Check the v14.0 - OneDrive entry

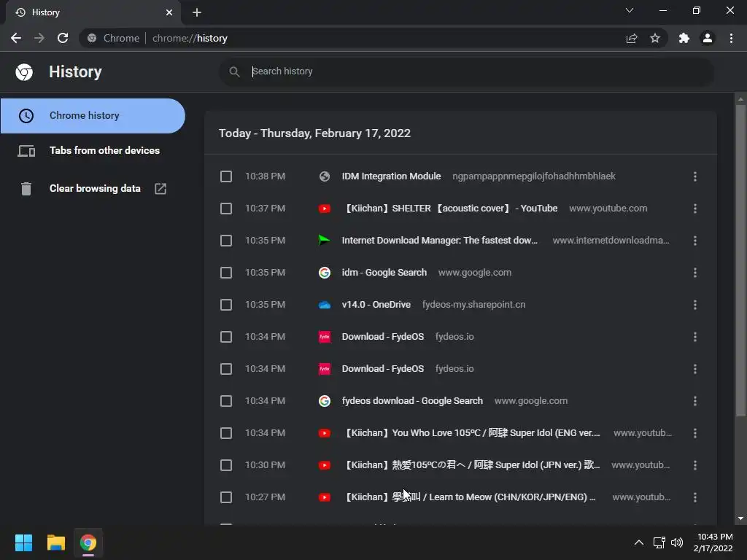coord(226,305)
